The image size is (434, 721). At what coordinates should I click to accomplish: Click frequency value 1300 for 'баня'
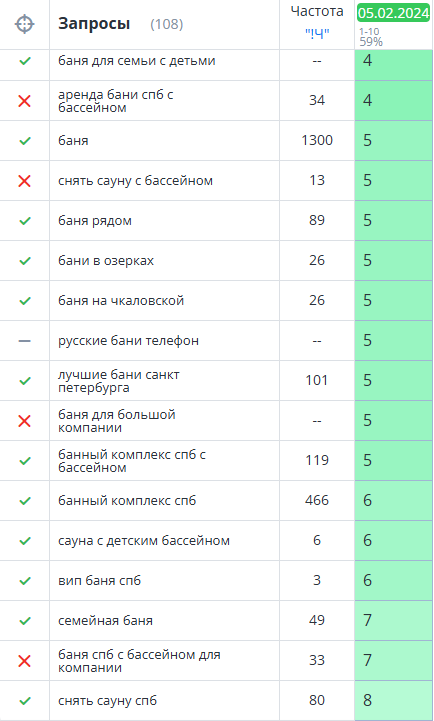pyautogui.click(x=317, y=140)
